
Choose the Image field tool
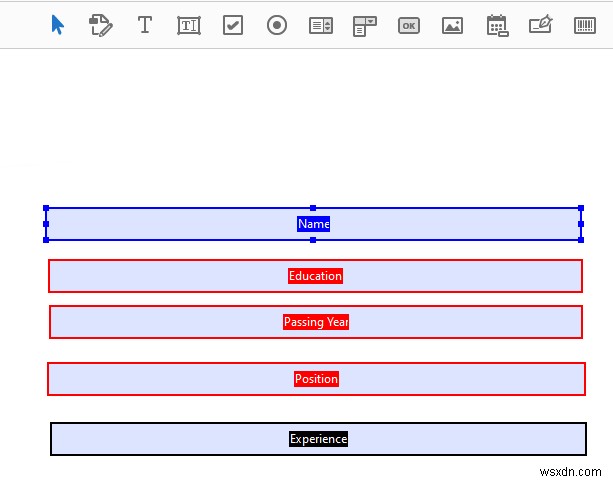click(452, 26)
